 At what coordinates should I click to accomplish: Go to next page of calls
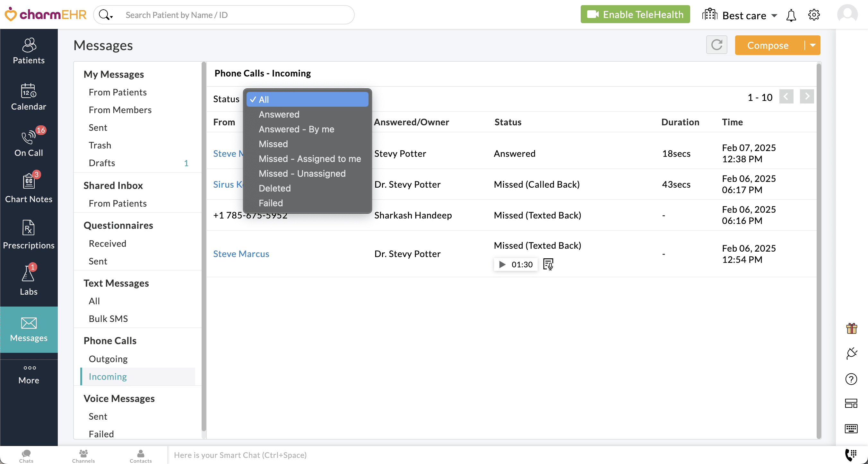click(807, 97)
